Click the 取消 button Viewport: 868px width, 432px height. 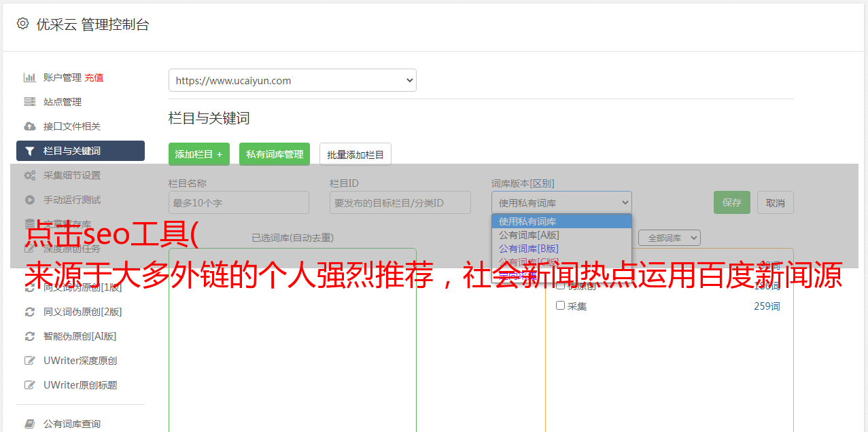[776, 202]
